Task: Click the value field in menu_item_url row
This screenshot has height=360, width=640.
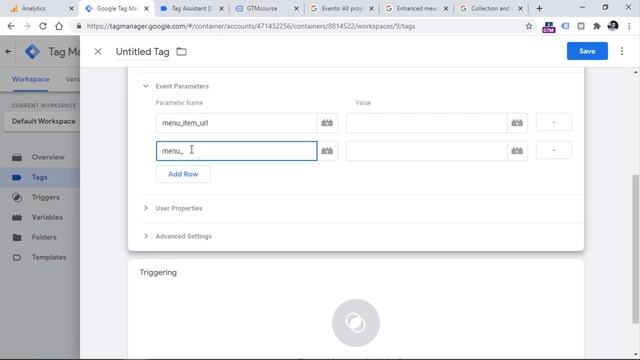Action: (x=427, y=123)
